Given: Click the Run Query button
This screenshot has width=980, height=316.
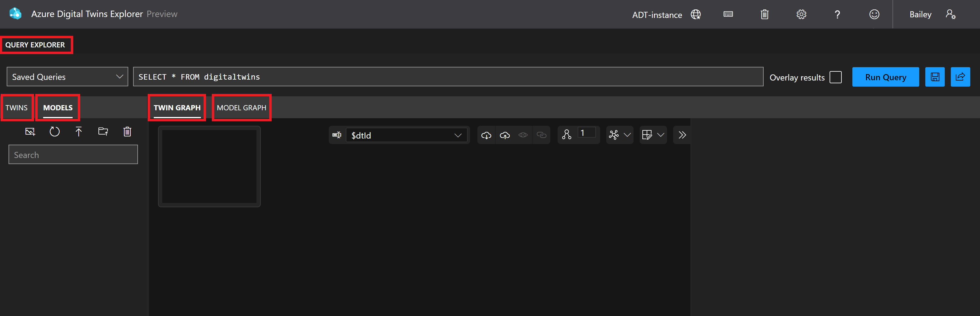Looking at the screenshot, I should click(x=885, y=77).
